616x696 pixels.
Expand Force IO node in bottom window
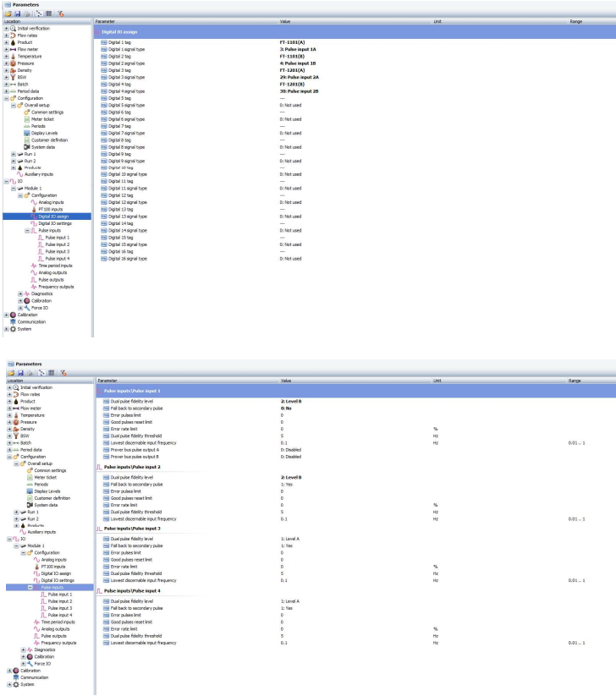coord(23,664)
